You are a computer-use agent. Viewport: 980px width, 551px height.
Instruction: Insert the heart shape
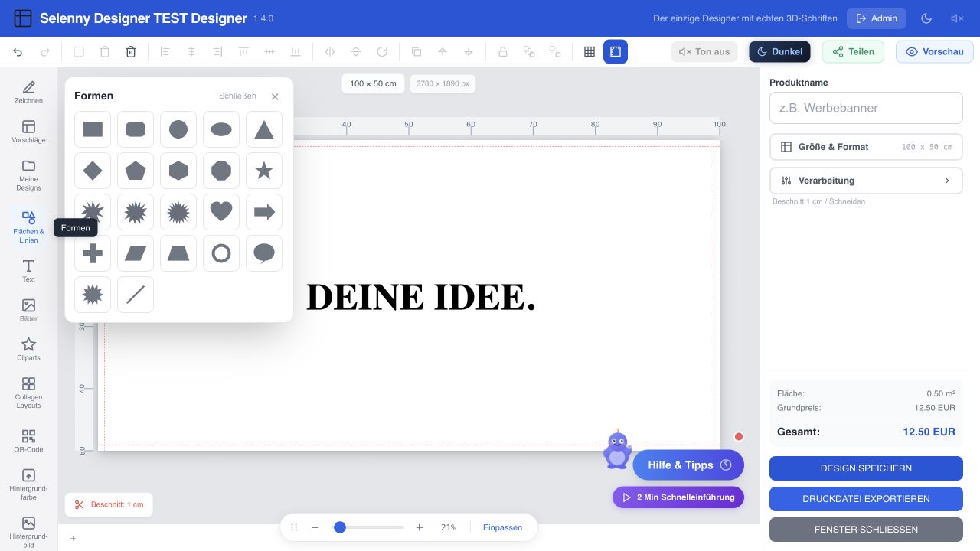point(221,212)
